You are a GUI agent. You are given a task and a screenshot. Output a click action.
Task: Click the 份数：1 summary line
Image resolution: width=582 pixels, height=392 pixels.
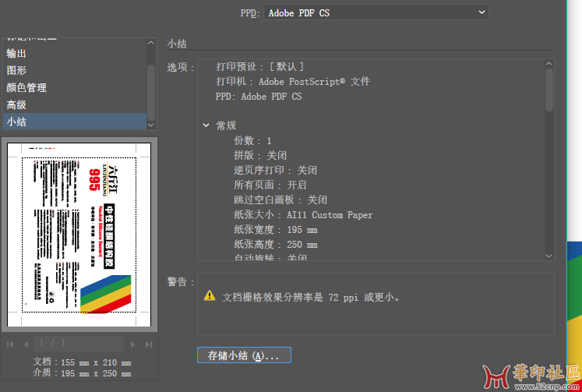(252, 141)
